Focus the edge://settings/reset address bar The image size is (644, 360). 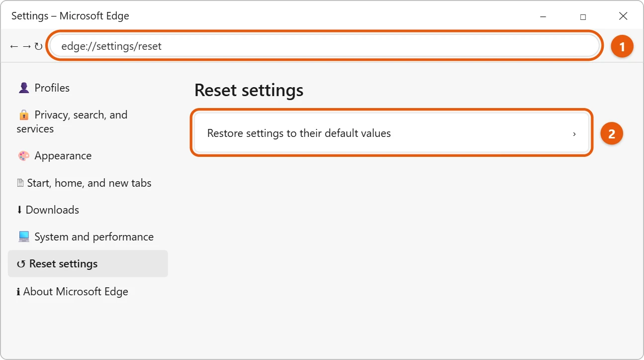pos(325,46)
